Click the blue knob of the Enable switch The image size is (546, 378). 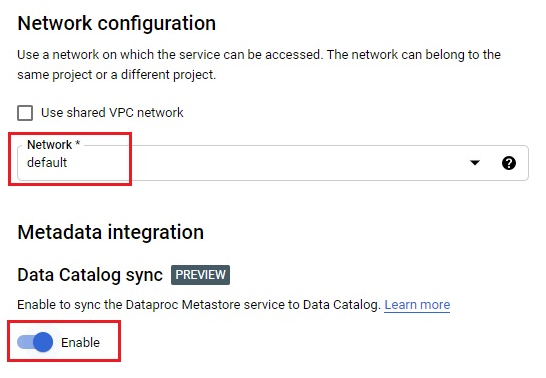pos(43,342)
